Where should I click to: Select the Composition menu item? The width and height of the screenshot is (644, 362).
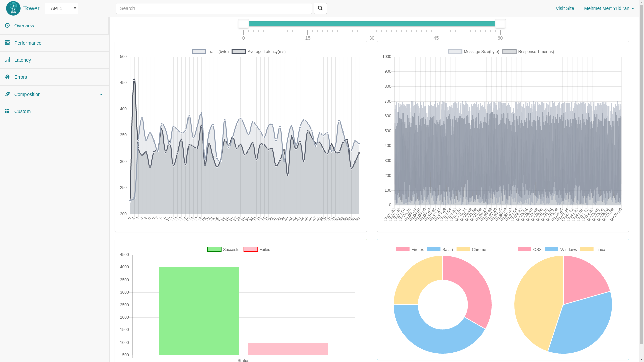click(x=54, y=94)
